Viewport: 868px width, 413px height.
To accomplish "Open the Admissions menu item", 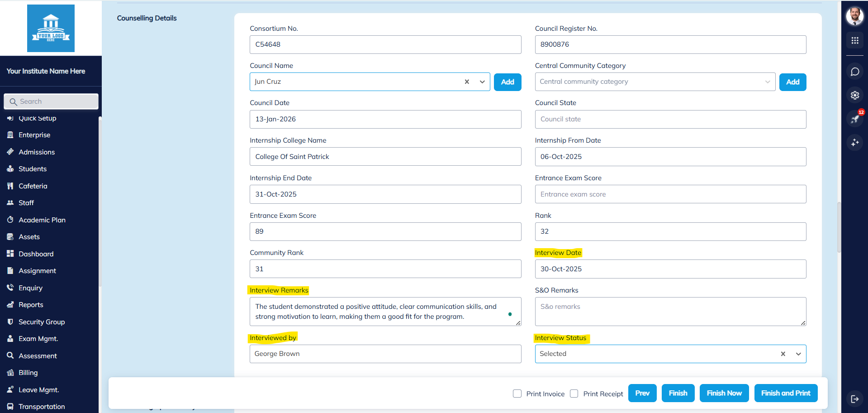I will [x=37, y=152].
